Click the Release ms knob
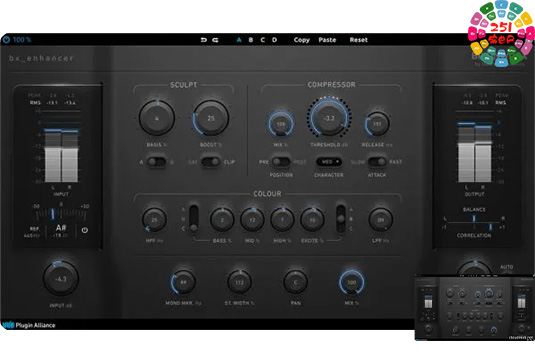 click(377, 124)
